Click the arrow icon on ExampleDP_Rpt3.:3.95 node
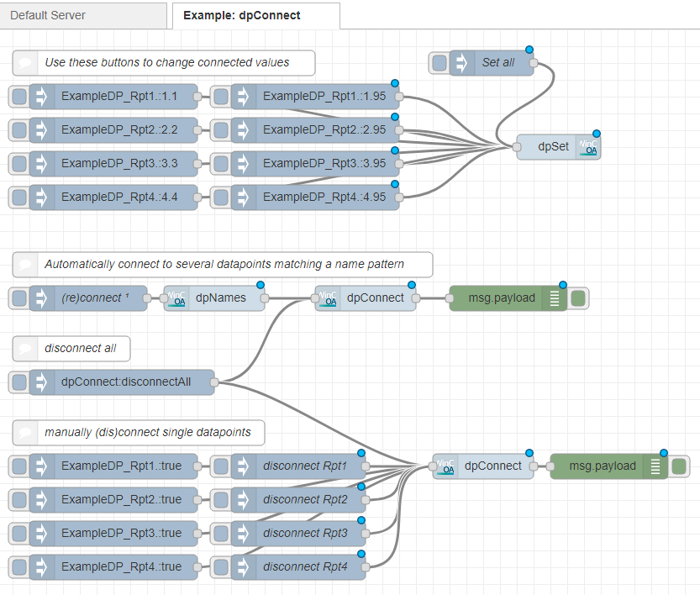 244,164
